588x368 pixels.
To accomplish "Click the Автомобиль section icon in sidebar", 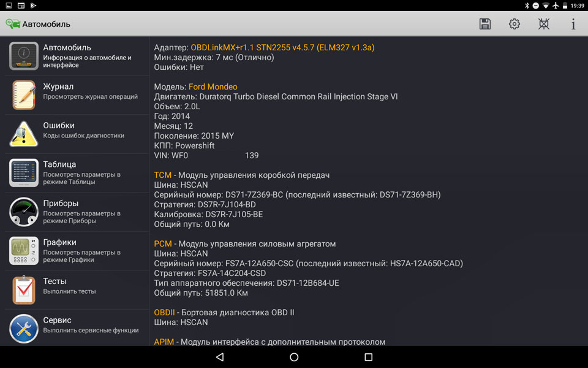I will pyautogui.click(x=24, y=56).
